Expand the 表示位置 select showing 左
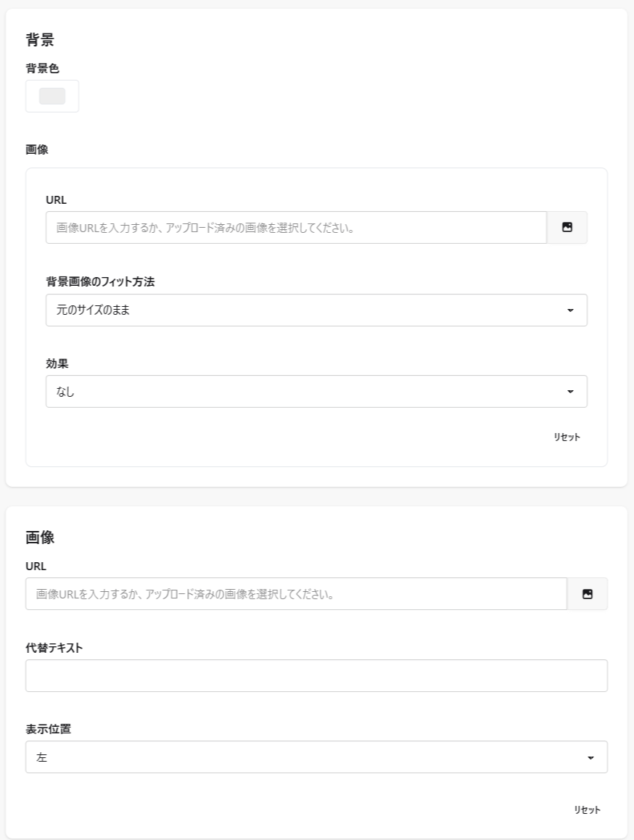 pos(305,757)
